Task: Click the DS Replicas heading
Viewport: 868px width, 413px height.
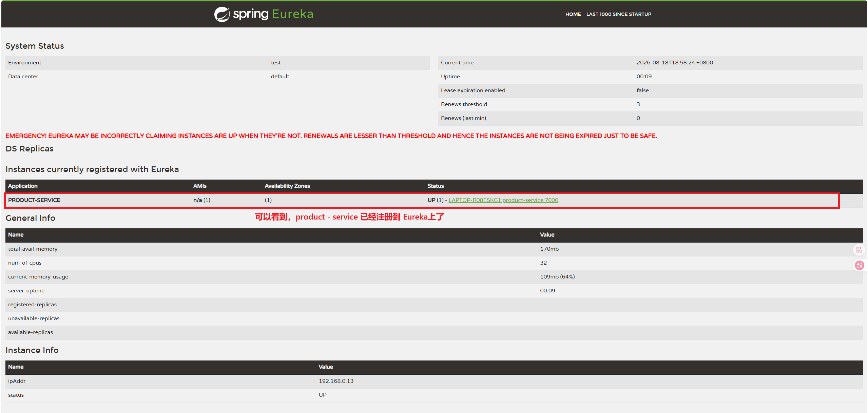Action: tap(30, 149)
